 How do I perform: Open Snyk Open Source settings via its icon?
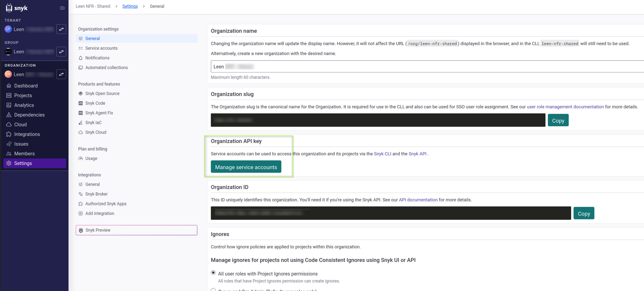(x=80, y=93)
